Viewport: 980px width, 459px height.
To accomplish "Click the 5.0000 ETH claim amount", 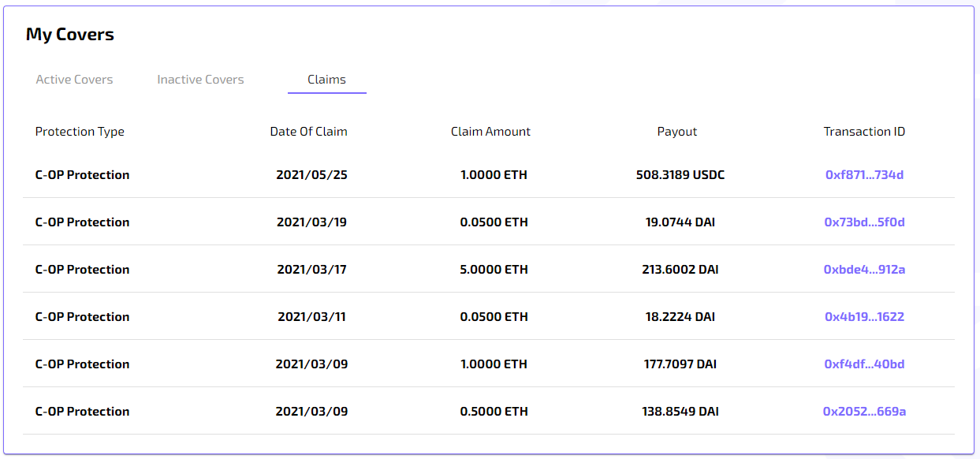I will [494, 270].
